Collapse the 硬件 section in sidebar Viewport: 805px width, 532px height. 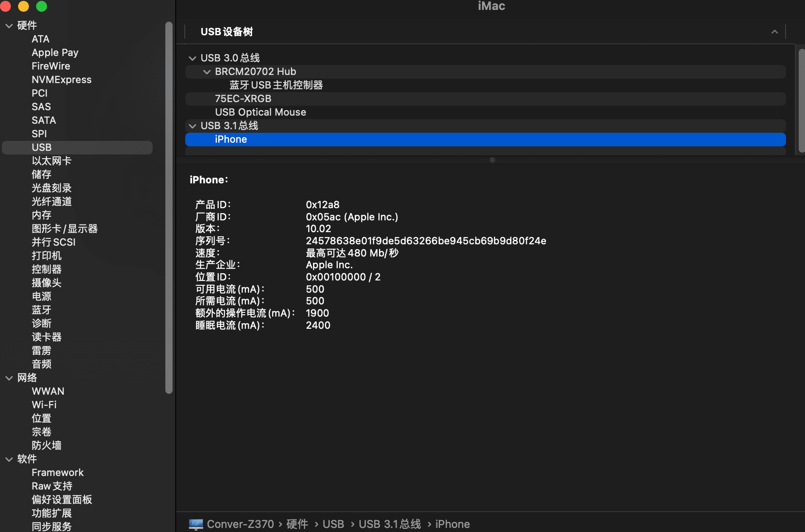[9, 26]
